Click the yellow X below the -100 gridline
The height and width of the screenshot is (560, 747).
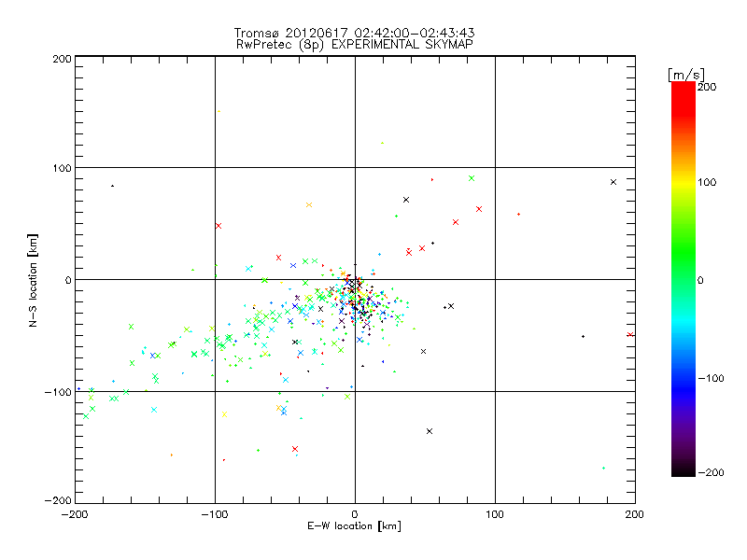pyautogui.click(x=224, y=414)
